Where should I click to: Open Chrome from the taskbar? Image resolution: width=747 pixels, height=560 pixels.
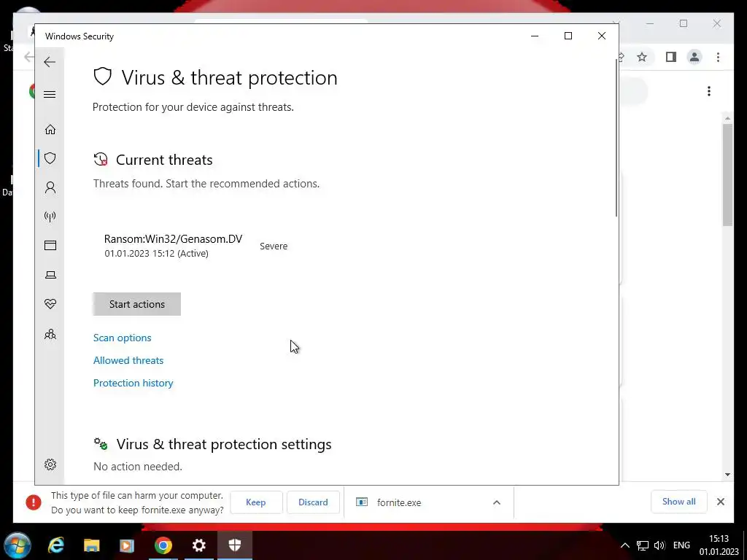coord(163,545)
